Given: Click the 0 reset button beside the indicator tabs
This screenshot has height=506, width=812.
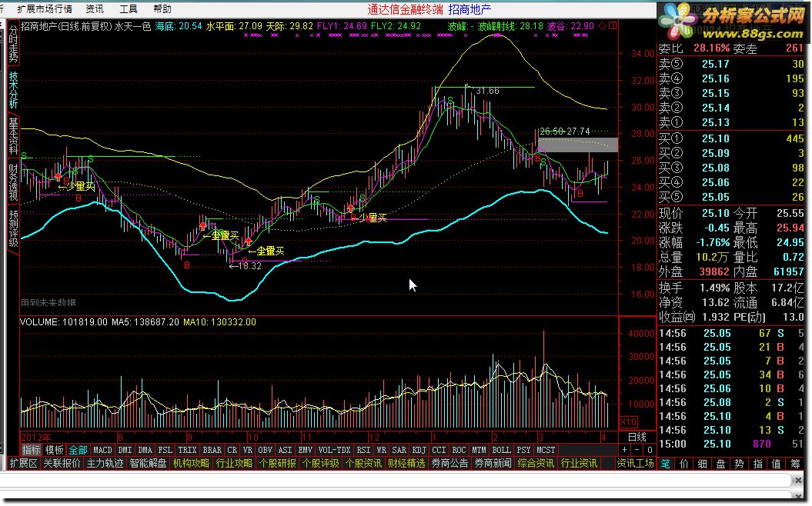Looking at the screenshot, I should pyautogui.click(x=650, y=450).
